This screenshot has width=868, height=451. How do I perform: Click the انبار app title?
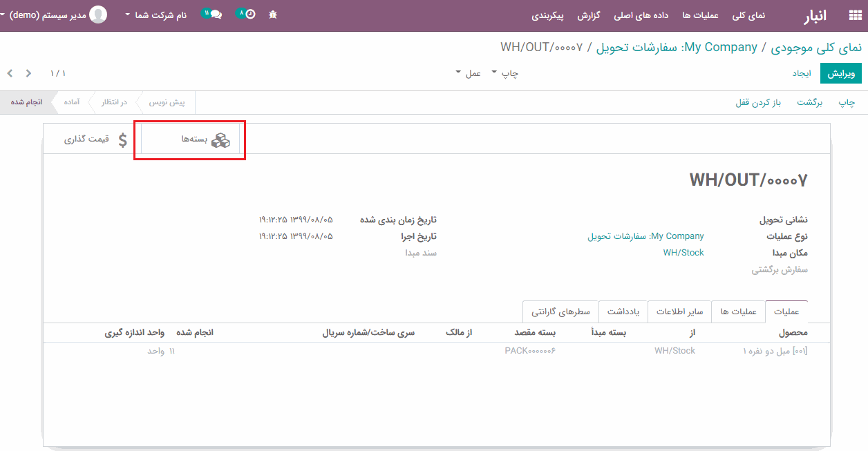click(x=814, y=15)
